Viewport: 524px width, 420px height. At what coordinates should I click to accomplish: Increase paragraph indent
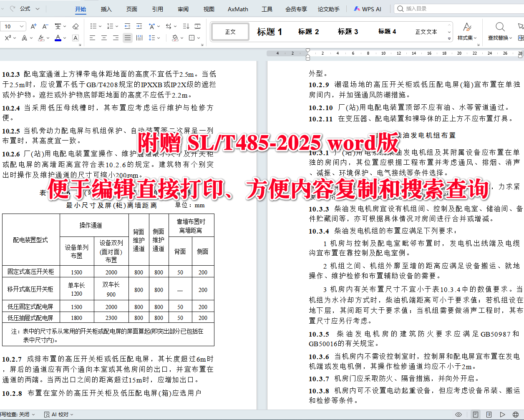point(139,26)
